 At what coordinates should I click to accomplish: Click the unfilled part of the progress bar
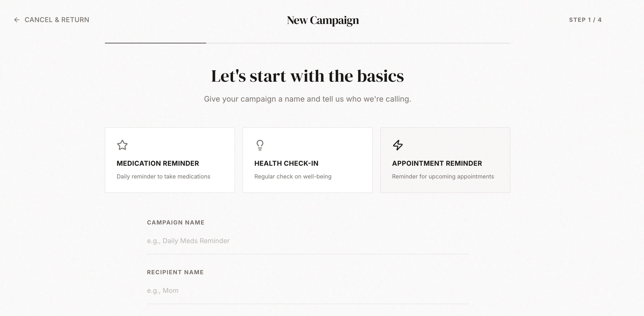click(358, 43)
